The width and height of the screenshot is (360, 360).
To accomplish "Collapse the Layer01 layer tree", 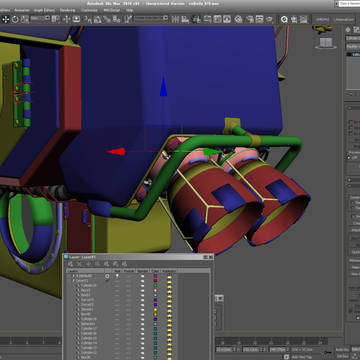I will coord(74,281).
